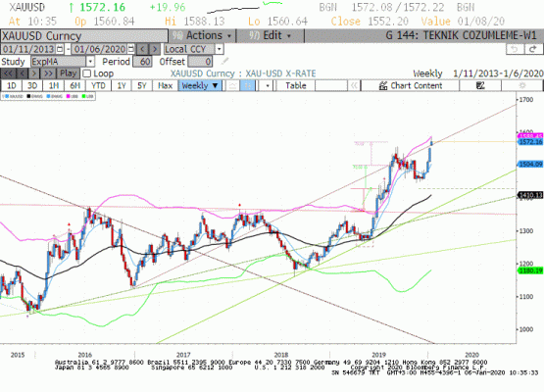Image resolution: width=544 pixels, height=392 pixels.
Task: Open the Actions menu
Action: (202, 35)
